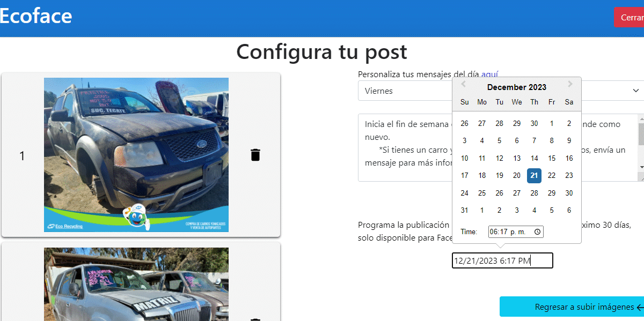Go to next month in calendar
This screenshot has height=321, width=644.
click(570, 85)
